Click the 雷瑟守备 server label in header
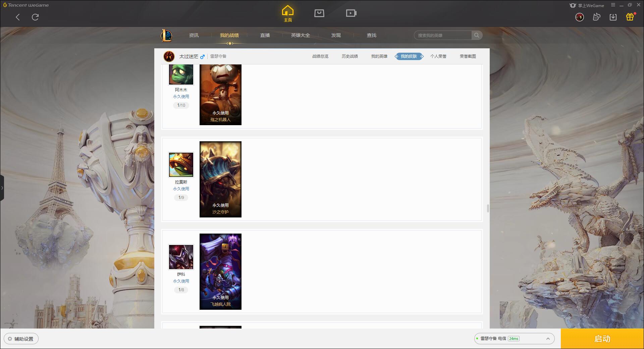 [218, 56]
